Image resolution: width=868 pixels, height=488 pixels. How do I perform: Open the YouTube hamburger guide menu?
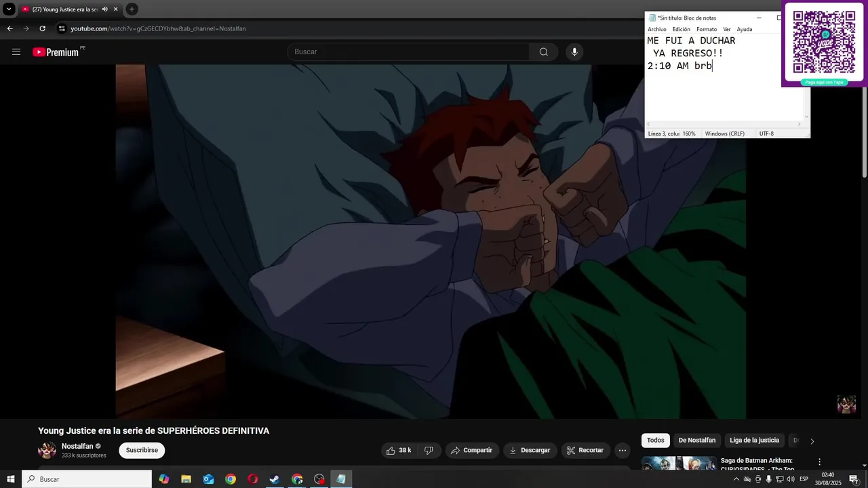coord(16,52)
